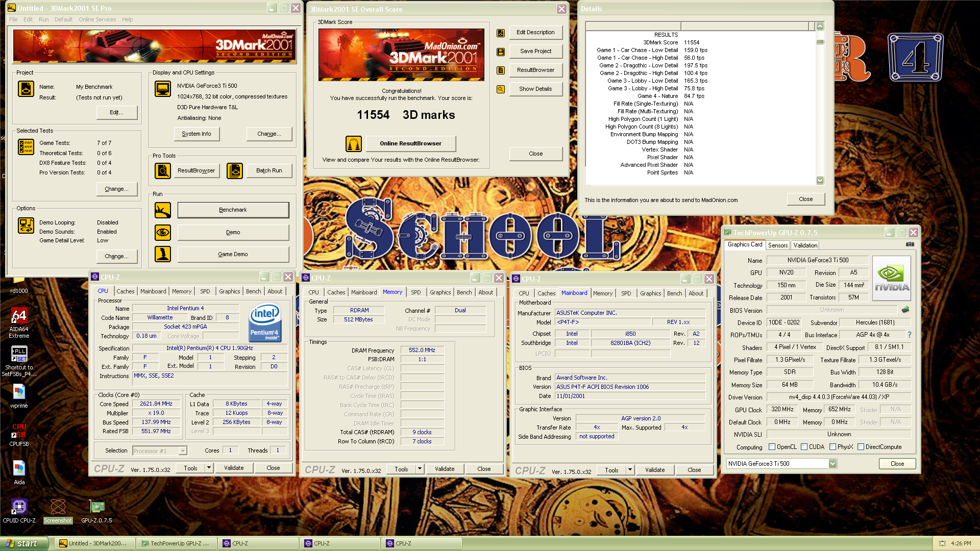The width and height of the screenshot is (980, 551).
Task: Click the Project icon in 3DMark
Action: (x=26, y=89)
